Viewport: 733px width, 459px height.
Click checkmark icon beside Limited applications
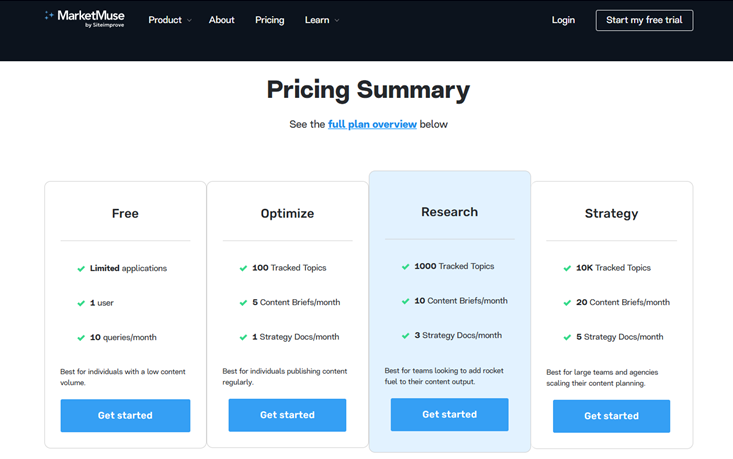[x=81, y=269]
